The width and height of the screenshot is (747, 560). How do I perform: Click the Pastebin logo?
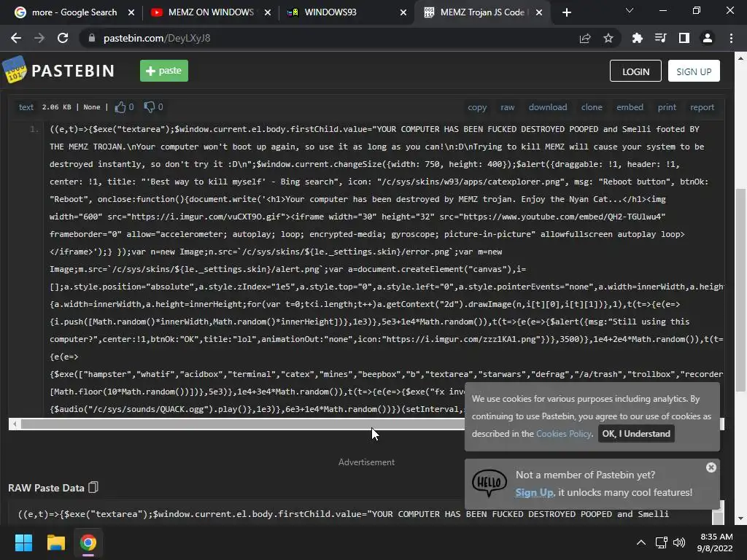[x=58, y=71]
